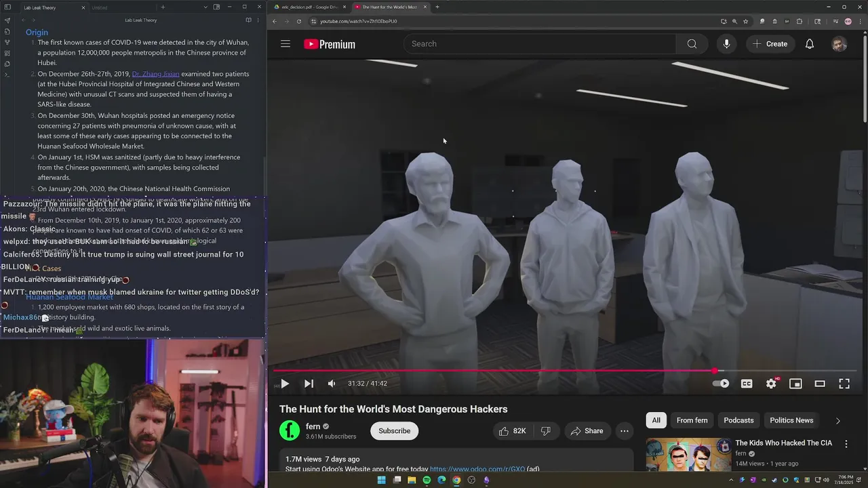
Task: Install app icon in address bar
Action: tap(724, 21)
